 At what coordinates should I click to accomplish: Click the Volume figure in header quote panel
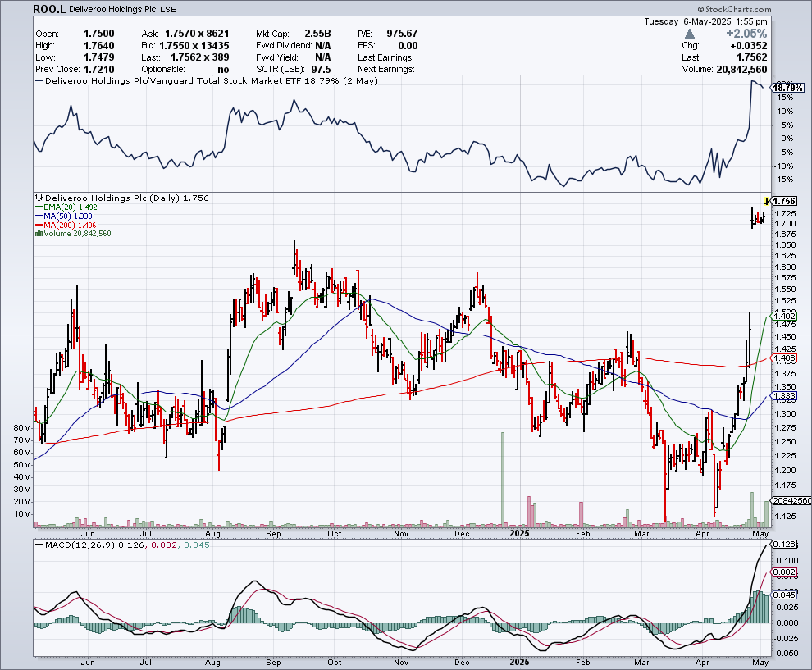coord(742,70)
